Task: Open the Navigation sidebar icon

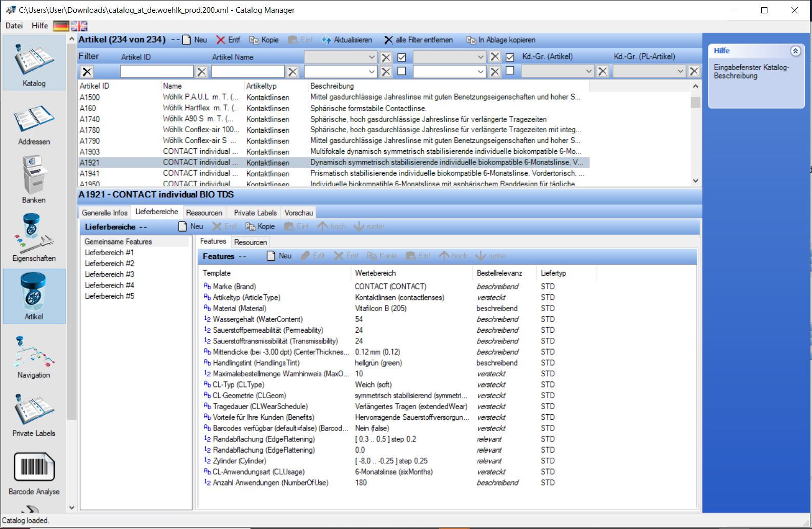Action: tap(34, 356)
